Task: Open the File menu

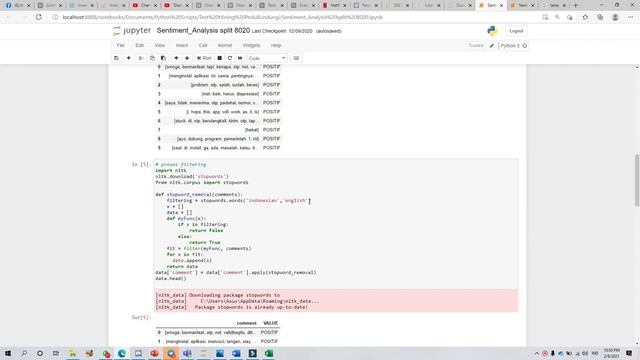Action: tap(120, 45)
